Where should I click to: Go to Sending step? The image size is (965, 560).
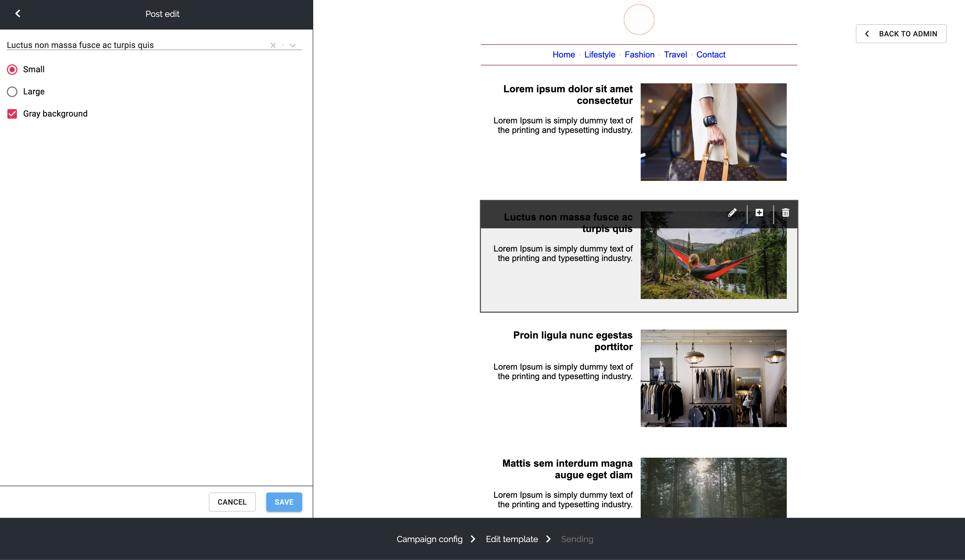coord(577,539)
